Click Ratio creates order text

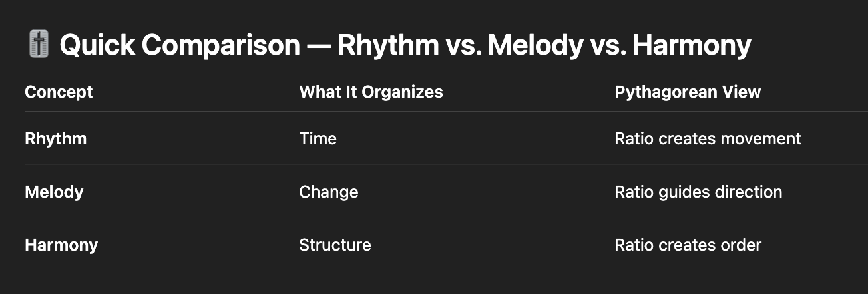point(688,245)
